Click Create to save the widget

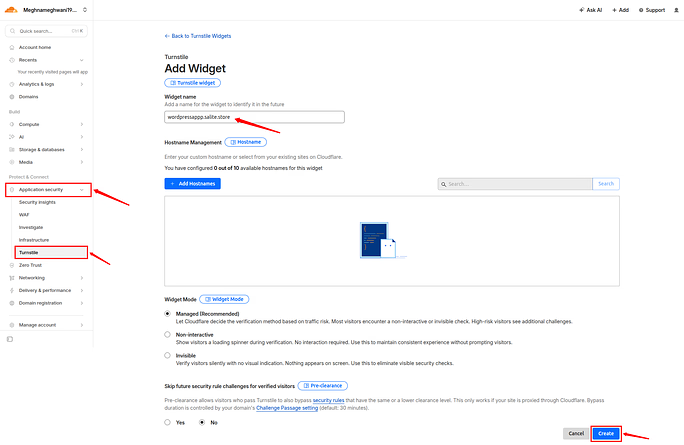click(x=606, y=434)
